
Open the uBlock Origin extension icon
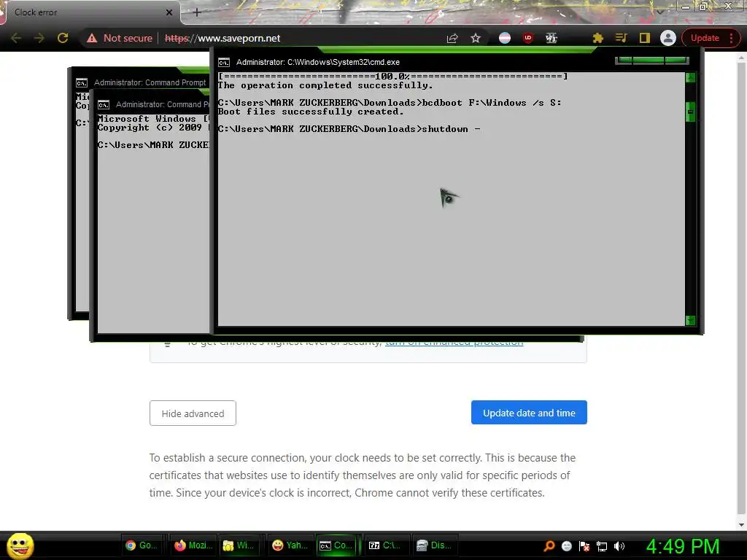[528, 38]
